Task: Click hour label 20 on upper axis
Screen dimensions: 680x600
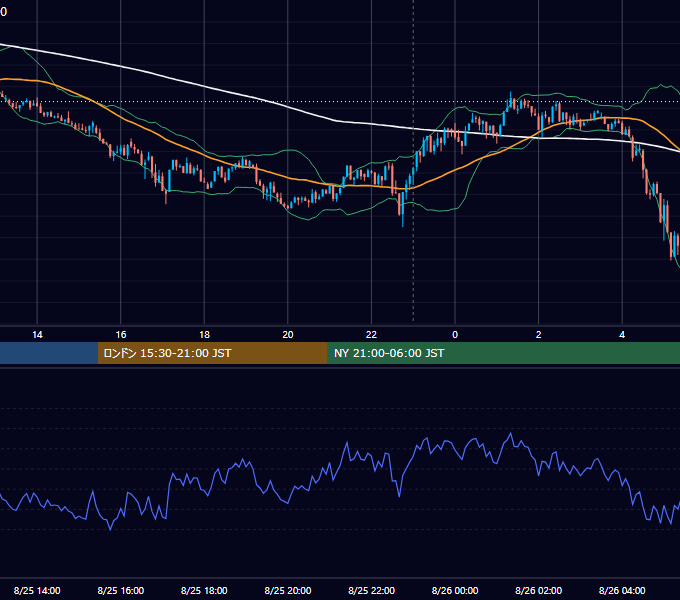Action: (288, 335)
